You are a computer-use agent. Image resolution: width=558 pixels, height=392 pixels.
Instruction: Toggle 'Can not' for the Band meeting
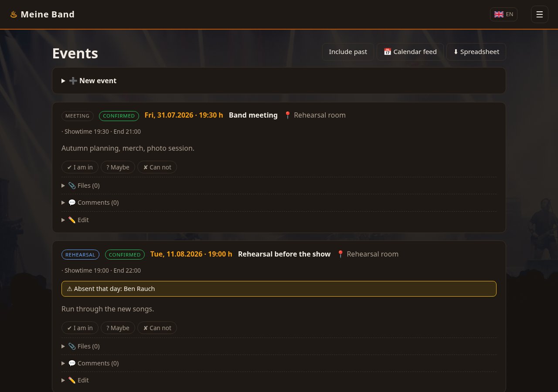click(x=157, y=167)
